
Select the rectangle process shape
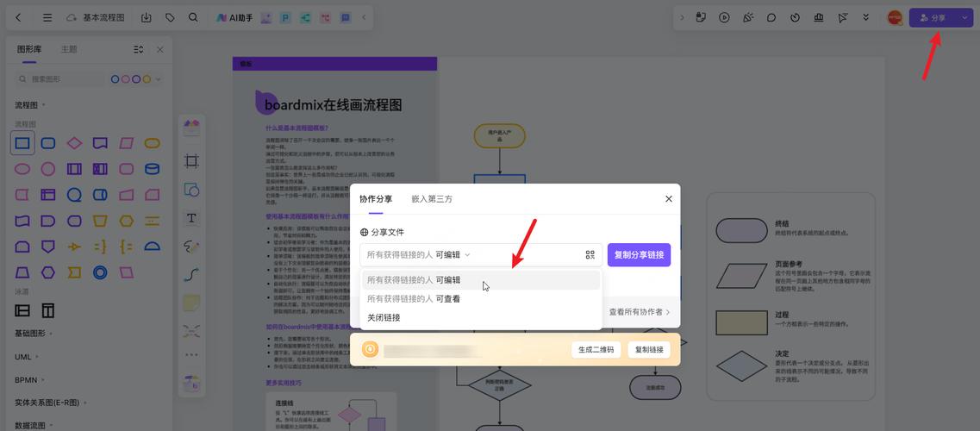22,144
